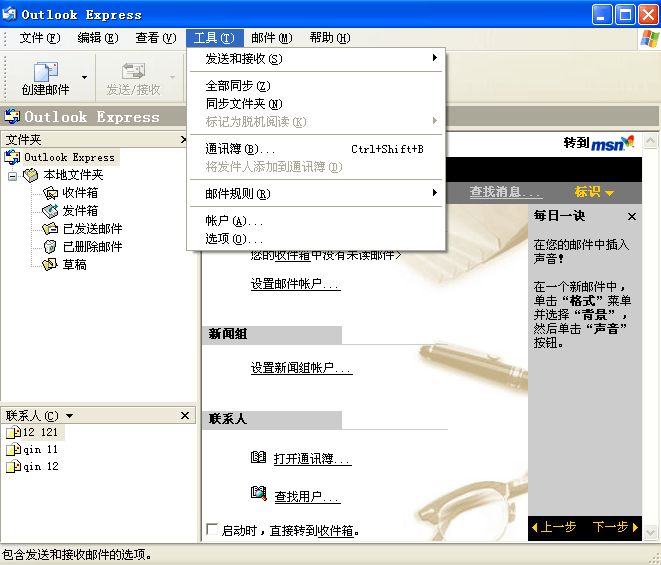Expand the 邮件规则(R) submenu
This screenshot has width=661, height=565.
[316, 194]
